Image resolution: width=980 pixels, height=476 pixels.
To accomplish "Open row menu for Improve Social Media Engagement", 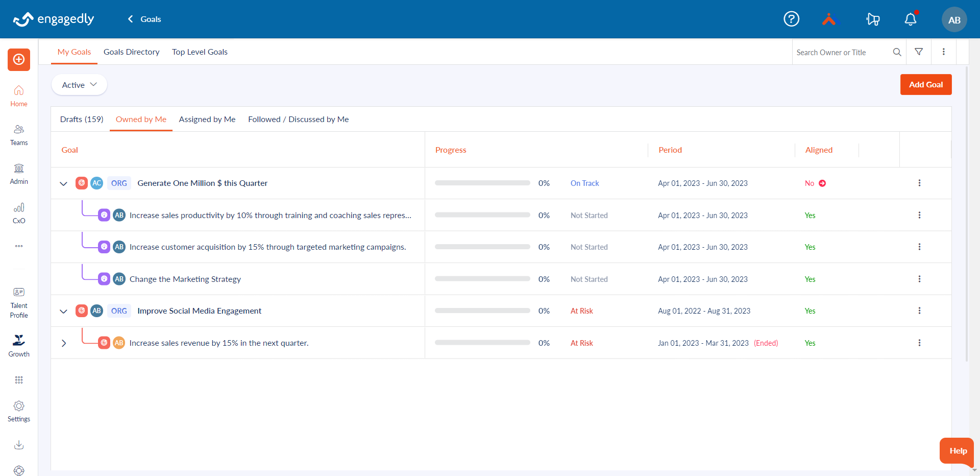I will pos(919,311).
